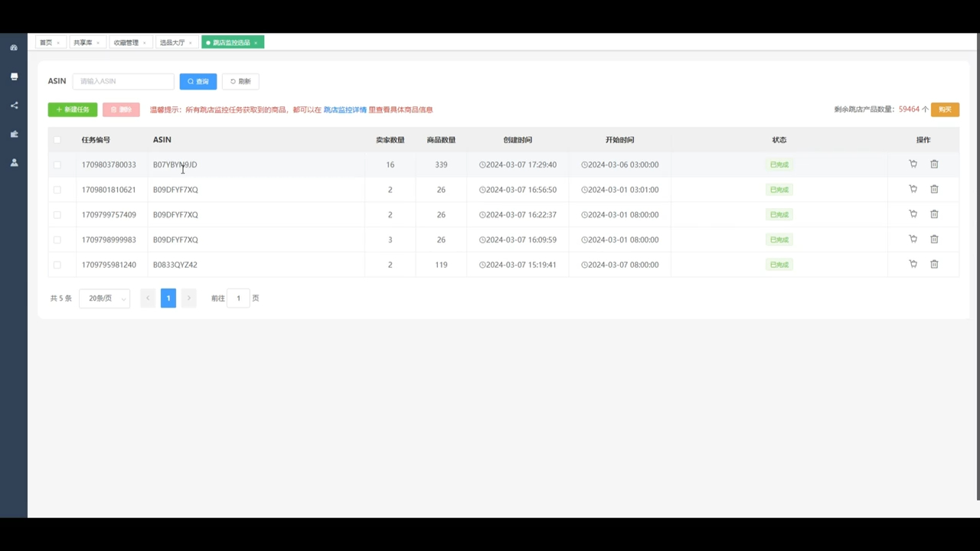
Task: Open the 20条/页 page size dropdown
Action: 104,298
